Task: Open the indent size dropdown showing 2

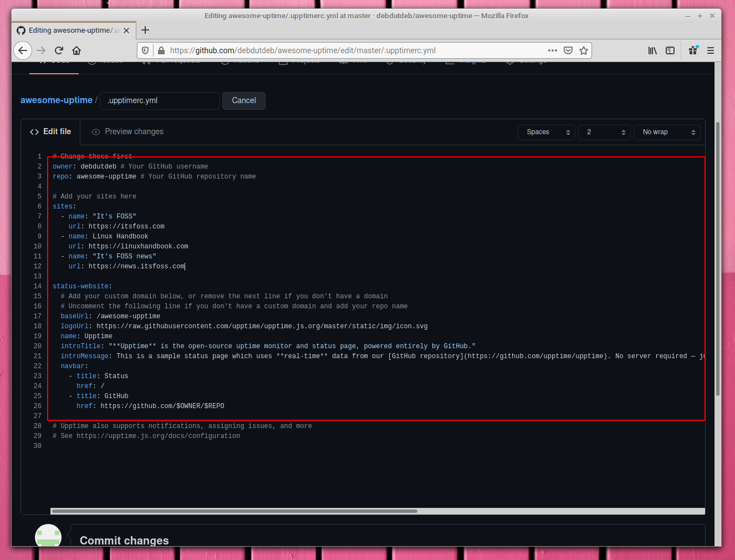Action: 604,132
